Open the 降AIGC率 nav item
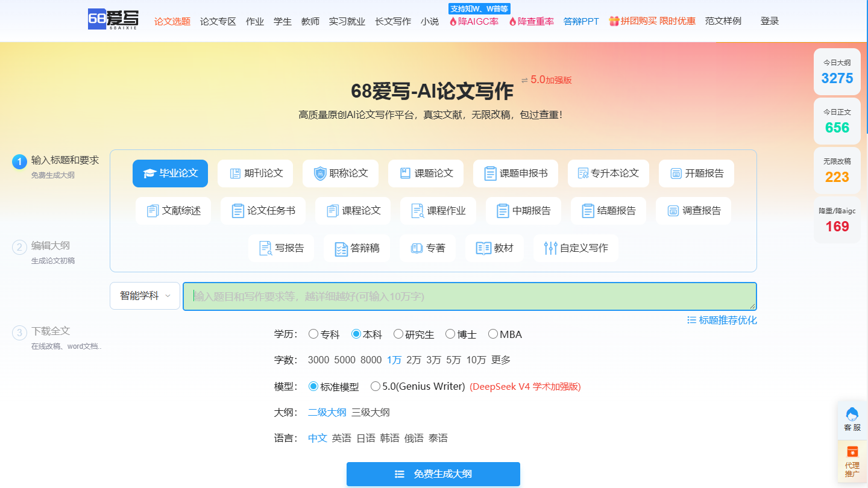Viewport: 868px width, 488px height. [474, 21]
